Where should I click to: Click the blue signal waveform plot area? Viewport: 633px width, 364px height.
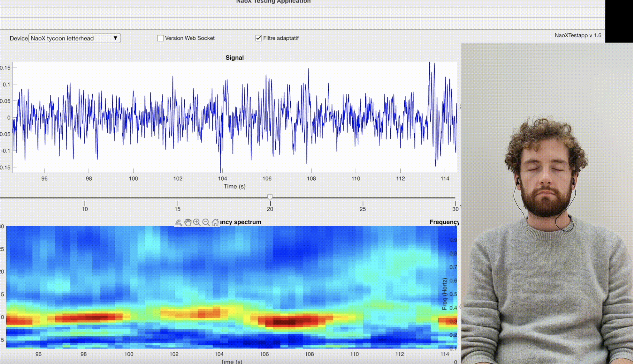click(235, 117)
